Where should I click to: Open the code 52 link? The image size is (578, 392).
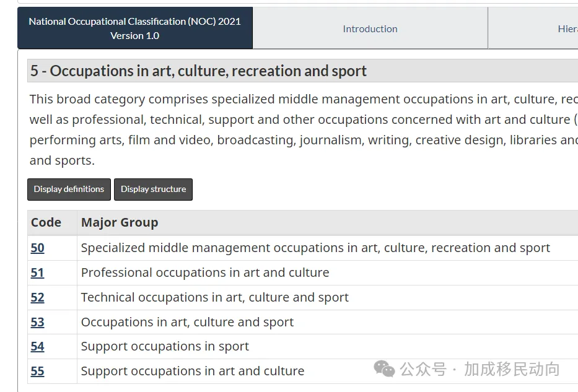click(x=38, y=298)
